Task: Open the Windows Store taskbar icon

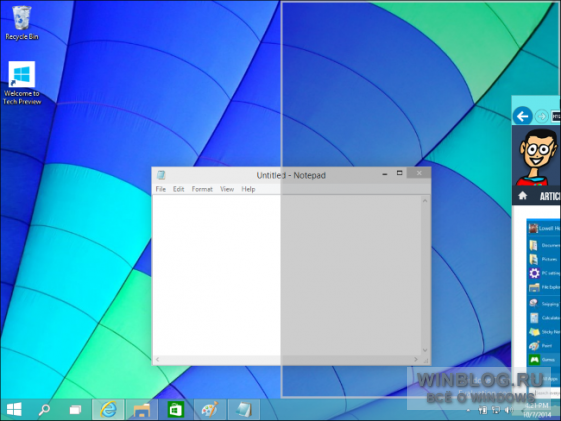Action: point(176,410)
